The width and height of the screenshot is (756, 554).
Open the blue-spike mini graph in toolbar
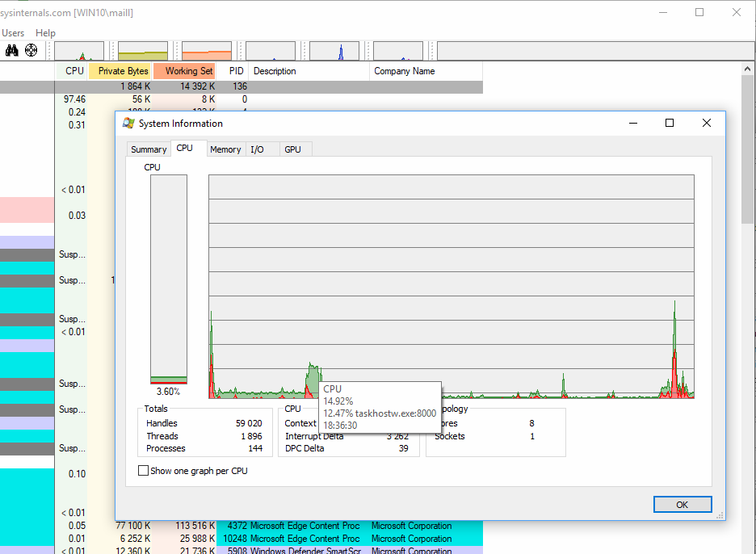(x=334, y=51)
